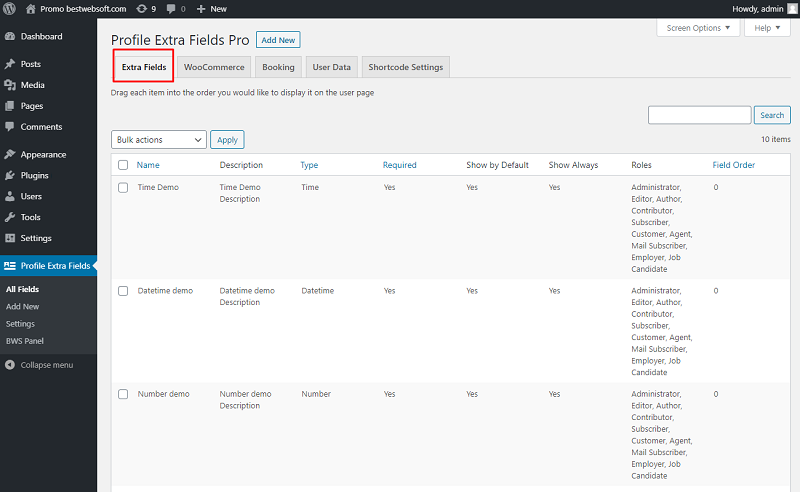
Task: Sort by the Field Order column header
Action: (734, 165)
